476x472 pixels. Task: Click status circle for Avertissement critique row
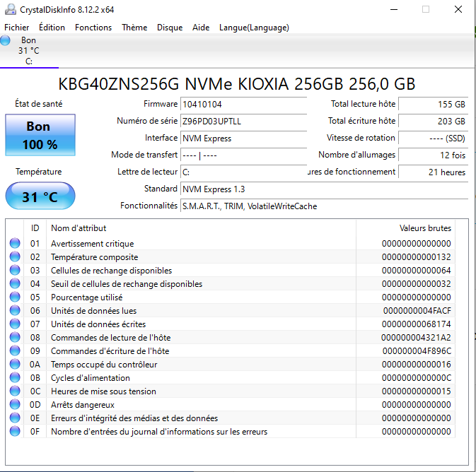tap(15, 243)
